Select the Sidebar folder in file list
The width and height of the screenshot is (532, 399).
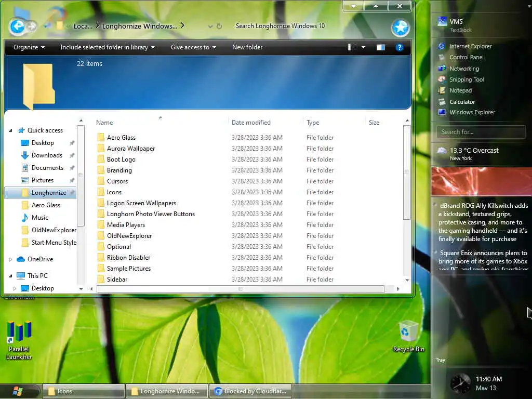[117, 279]
